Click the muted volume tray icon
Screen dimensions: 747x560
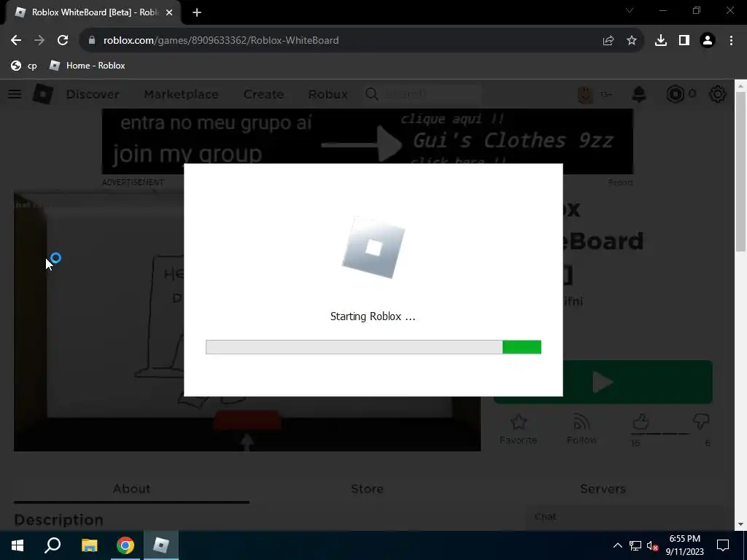pos(652,545)
